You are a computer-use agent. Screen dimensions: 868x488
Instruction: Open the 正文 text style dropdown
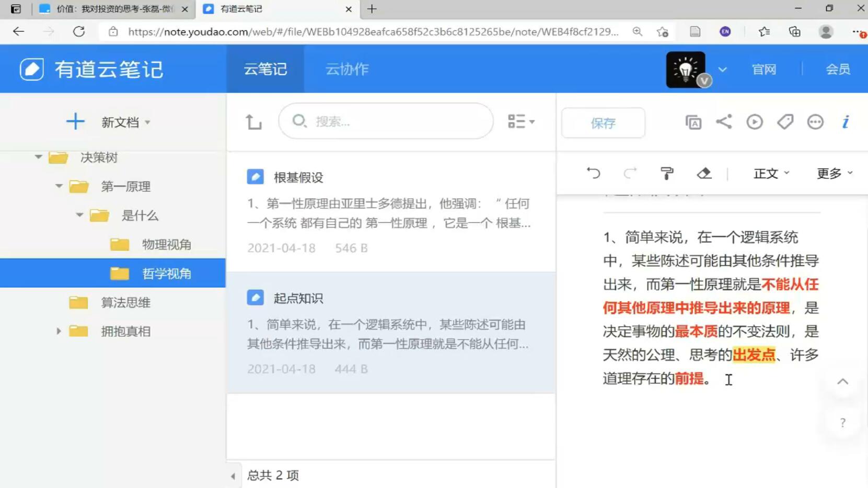pos(770,173)
